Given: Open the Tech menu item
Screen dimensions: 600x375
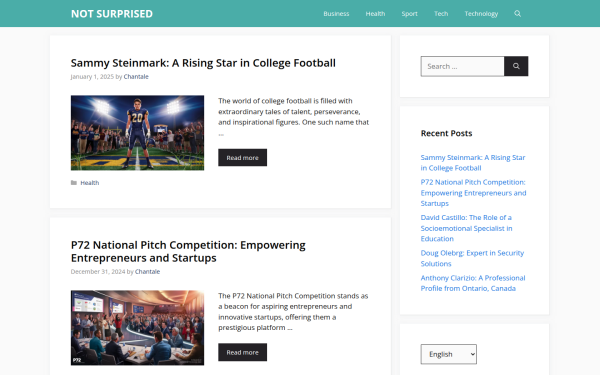Looking at the screenshot, I should click(x=441, y=14).
